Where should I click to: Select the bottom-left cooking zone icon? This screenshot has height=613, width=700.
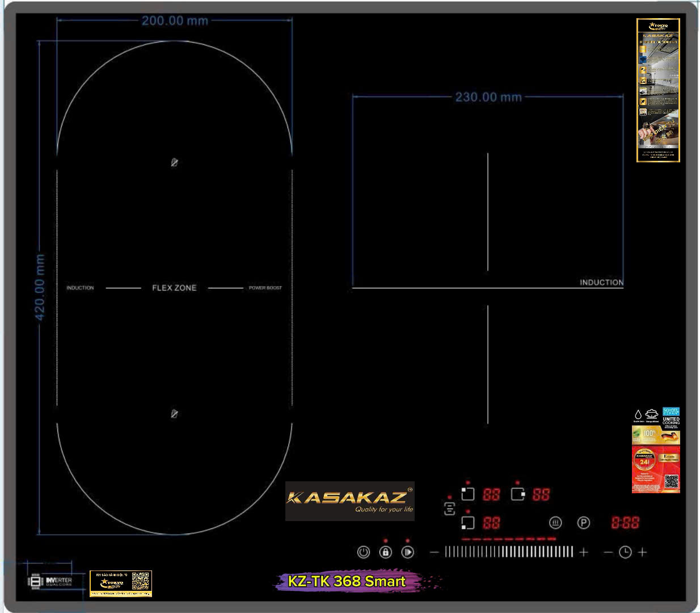tap(467, 522)
